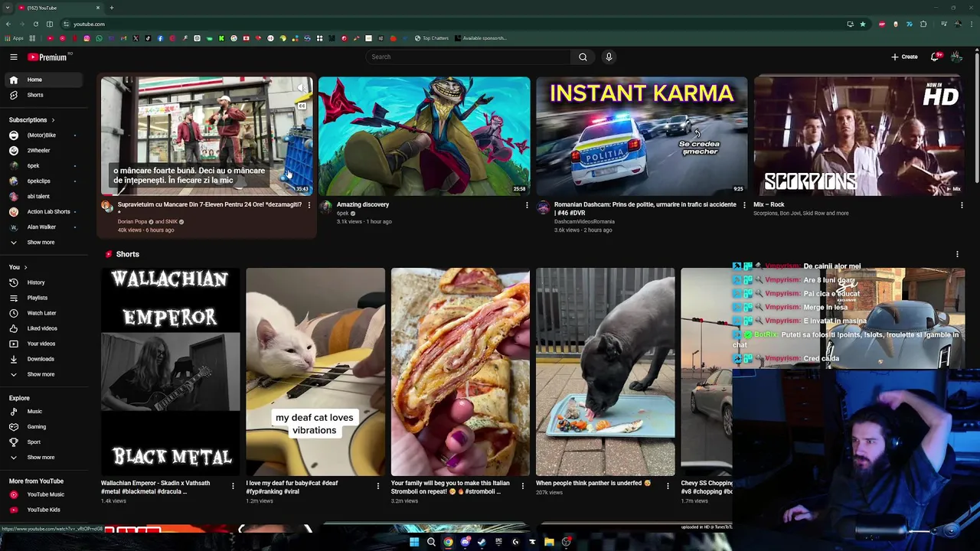Click the search magnifier button

583,57
